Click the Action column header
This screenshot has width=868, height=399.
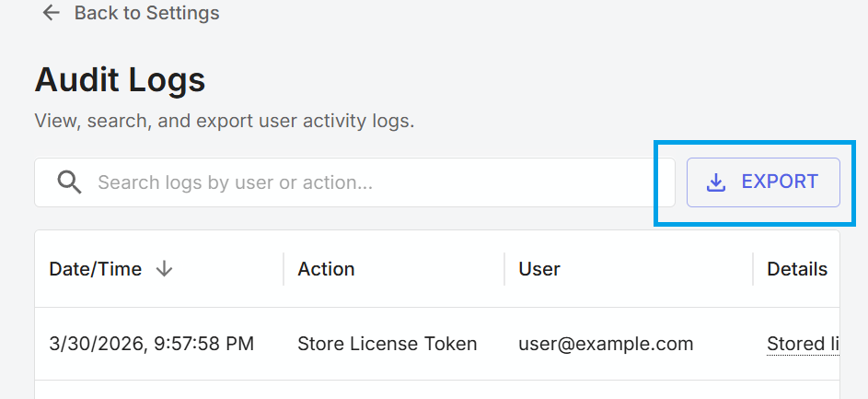click(326, 269)
